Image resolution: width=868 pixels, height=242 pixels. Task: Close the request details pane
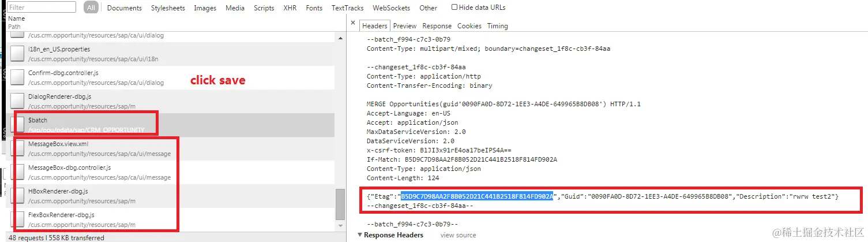(353, 23)
